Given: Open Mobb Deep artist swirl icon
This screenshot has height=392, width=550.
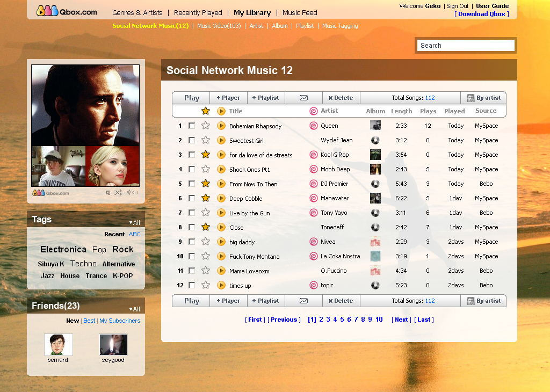Looking at the screenshot, I should (314, 169).
